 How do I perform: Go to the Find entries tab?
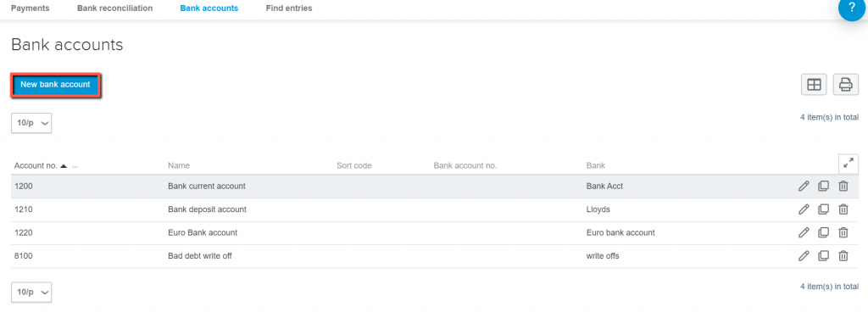tap(289, 8)
